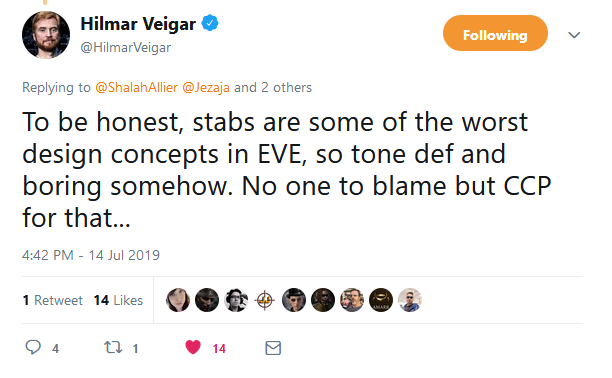Click the crosshair target liker avatar
The width and height of the screenshot is (612, 378).
point(265,300)
